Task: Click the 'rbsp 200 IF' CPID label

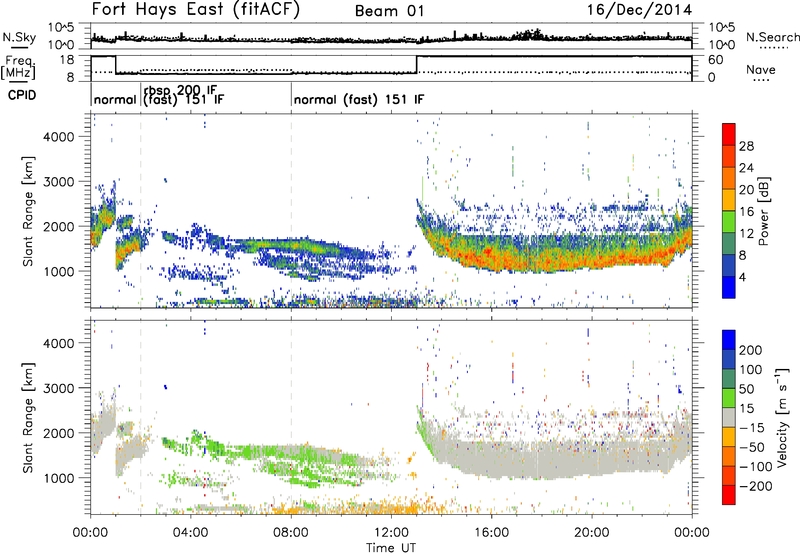Action: (x=181, y=90)
